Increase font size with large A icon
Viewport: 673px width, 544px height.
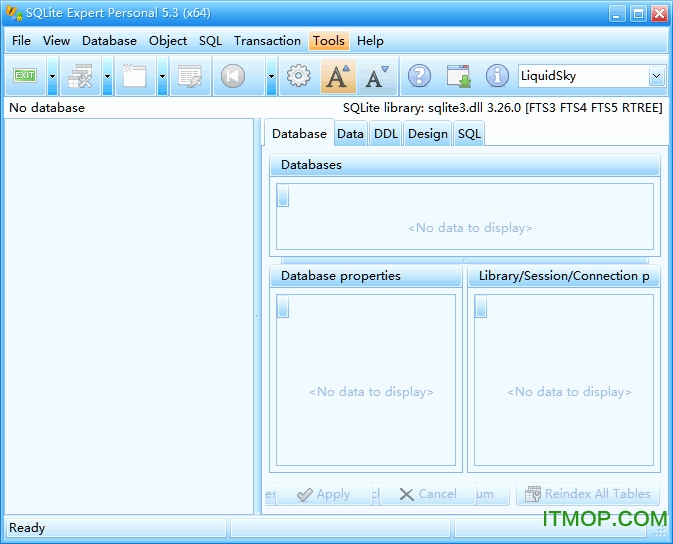tap(338, 76)
